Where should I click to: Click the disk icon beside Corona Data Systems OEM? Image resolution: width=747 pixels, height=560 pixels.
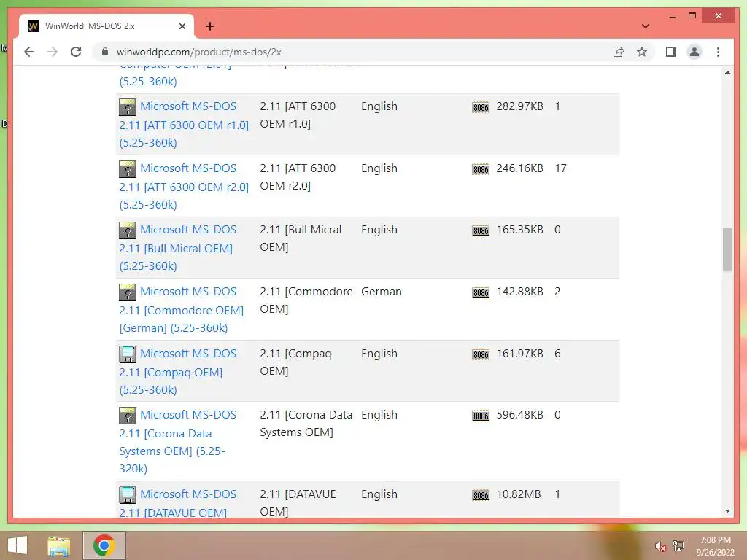[x=127, y=416]
